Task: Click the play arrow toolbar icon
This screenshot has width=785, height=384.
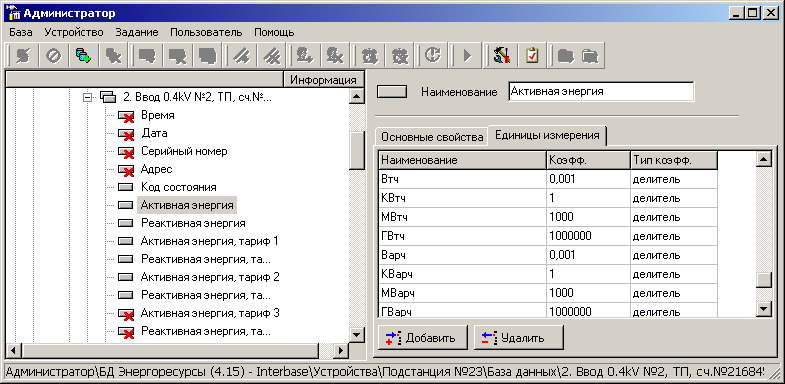Action: [x=468, y=56]
